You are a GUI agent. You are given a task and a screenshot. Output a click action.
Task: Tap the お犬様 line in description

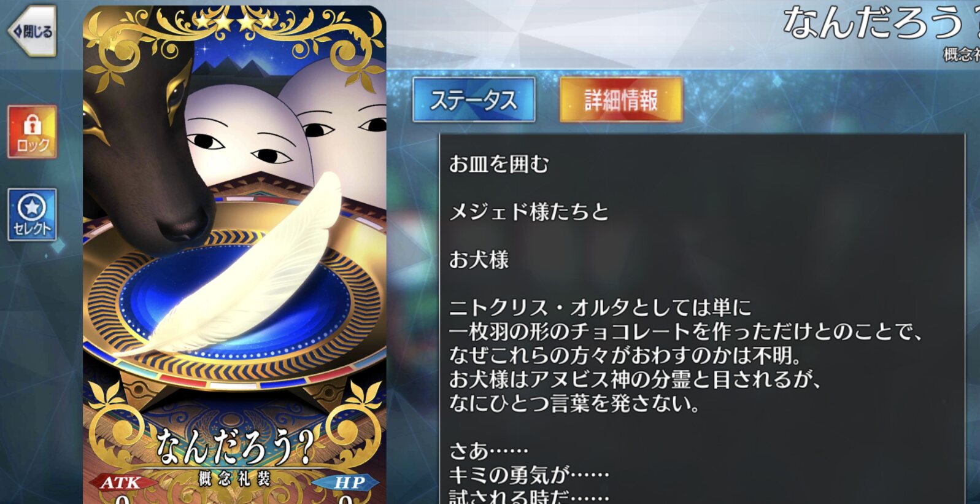[x=479, y=260]
